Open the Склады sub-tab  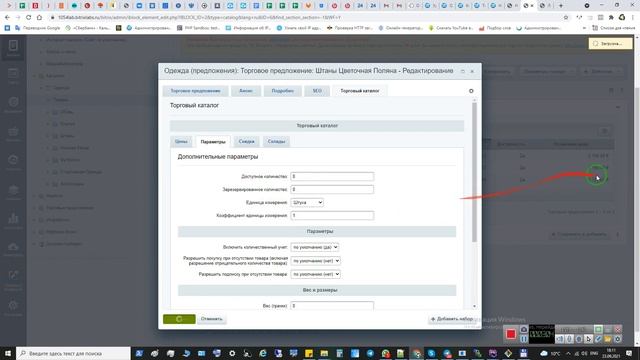(x=276, y=141)
